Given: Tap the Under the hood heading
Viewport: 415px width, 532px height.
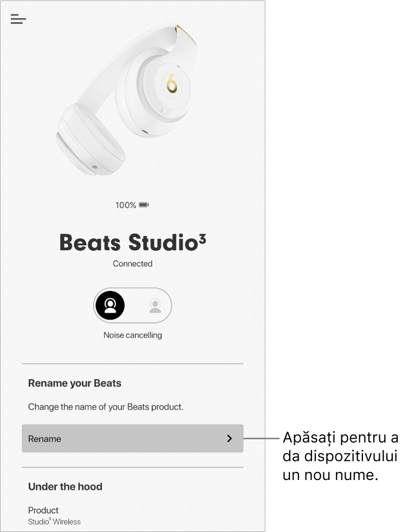Looking at the screenshot, I should pos(65,486).
